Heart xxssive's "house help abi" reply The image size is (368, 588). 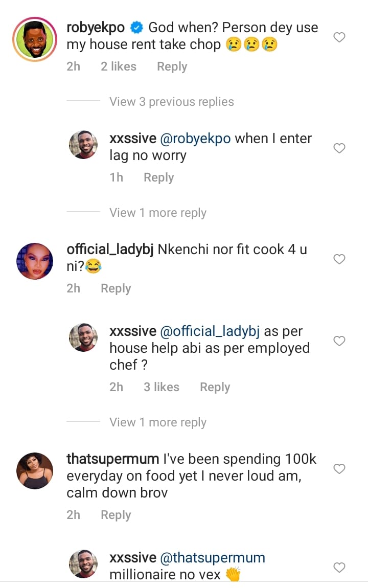[x=339, y=341]
